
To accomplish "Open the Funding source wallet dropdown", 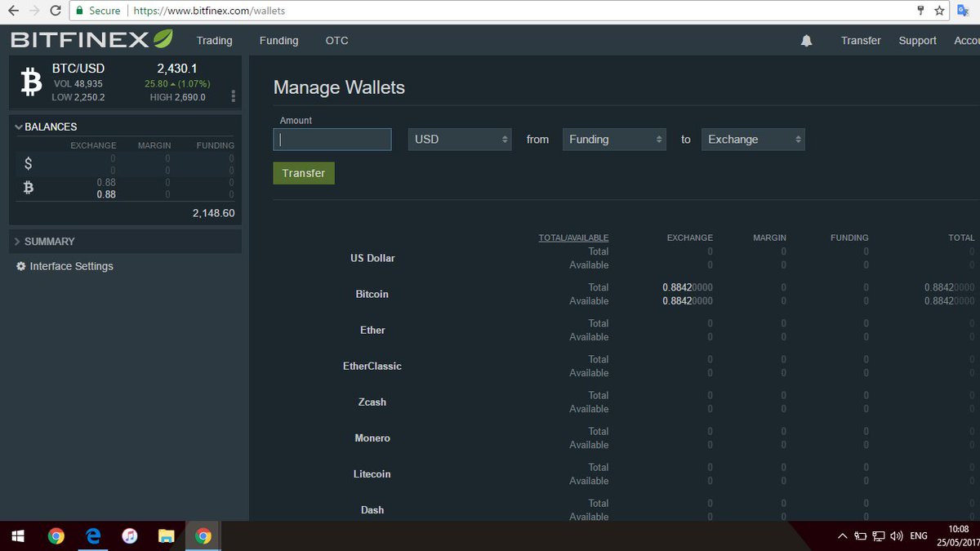I will click(x=613, y=139).
